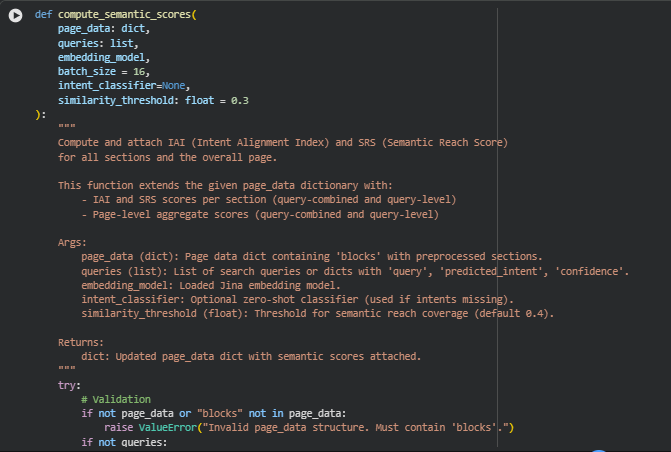The image size is (671, 452).
Task: Click the similarity_threshold value 0.3
Action: click(x=239, y=101)
